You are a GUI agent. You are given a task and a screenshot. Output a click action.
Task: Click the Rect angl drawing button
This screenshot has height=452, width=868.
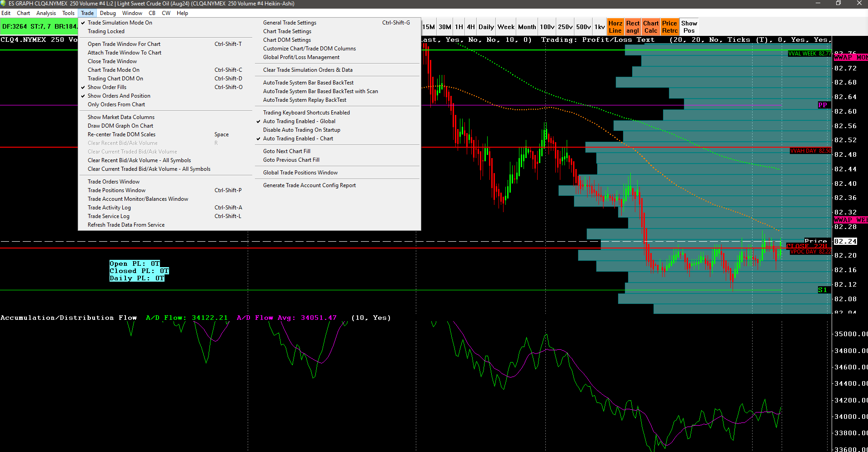(633, 27)
